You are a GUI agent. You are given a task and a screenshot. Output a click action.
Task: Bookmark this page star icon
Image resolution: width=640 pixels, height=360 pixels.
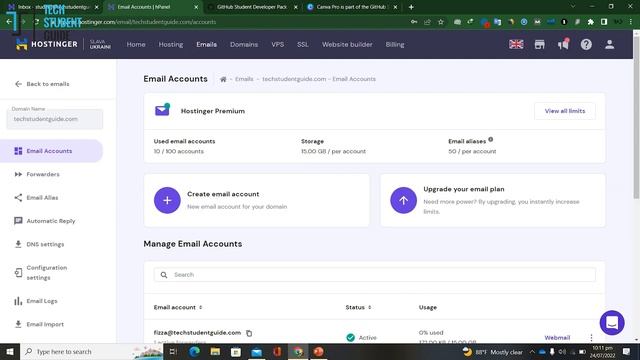(441, 22)
